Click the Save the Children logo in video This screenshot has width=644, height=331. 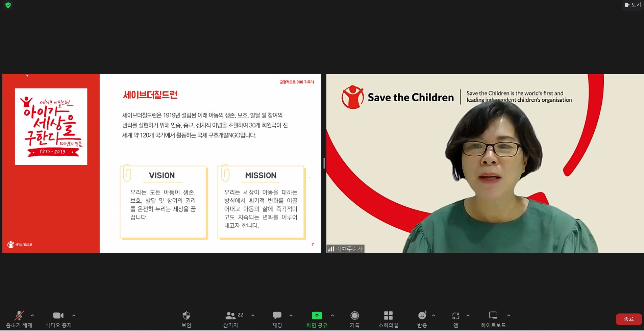point(398,97)
